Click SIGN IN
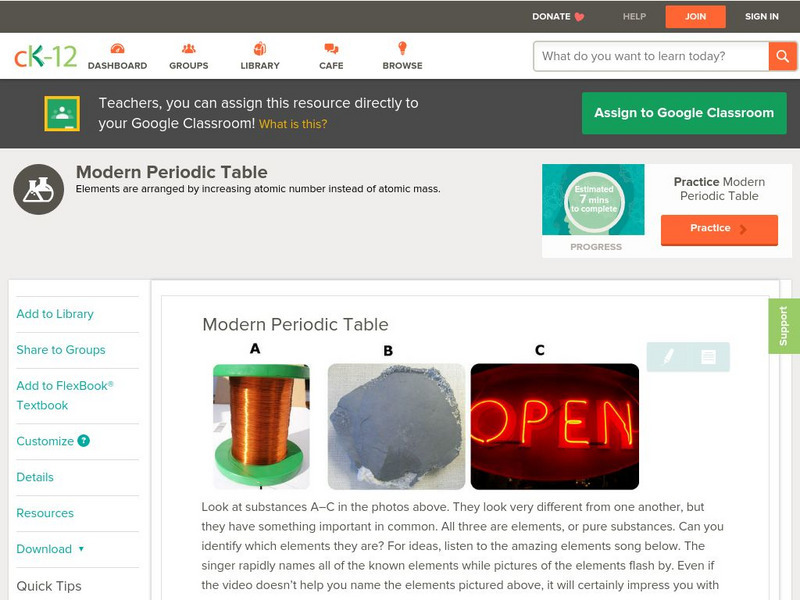The width and height of the screenshot is (800, 600). tap(762, 17)
